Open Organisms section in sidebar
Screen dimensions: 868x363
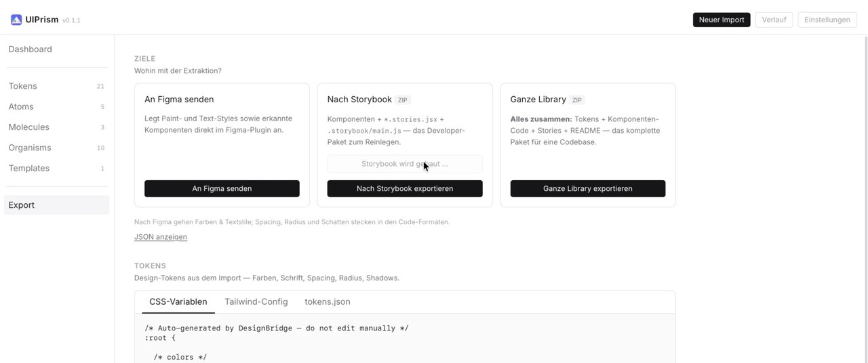pyautogui.click(x=56, y=148)
